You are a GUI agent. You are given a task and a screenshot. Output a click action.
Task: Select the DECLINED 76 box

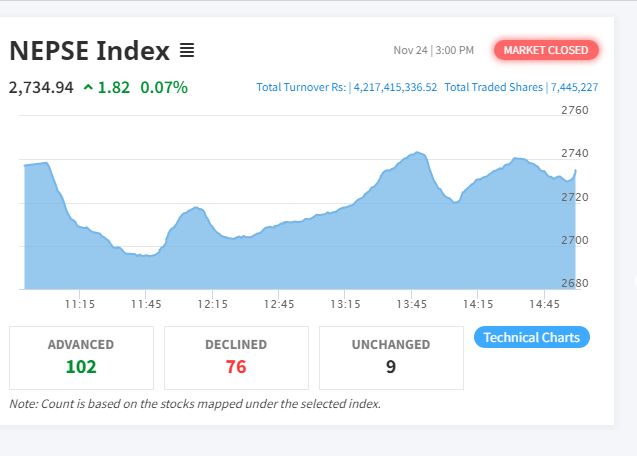pyautogui.click(x=236, y=358)
